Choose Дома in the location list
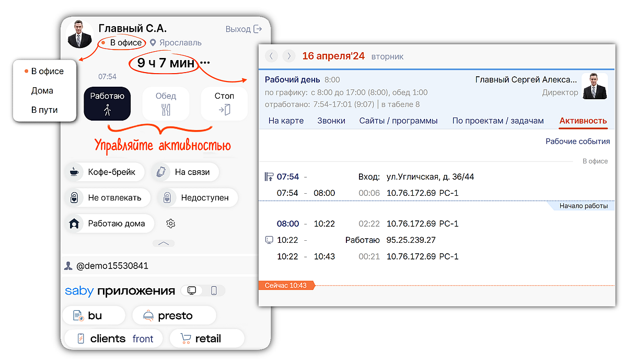The image size is (626, 364). 42,91
